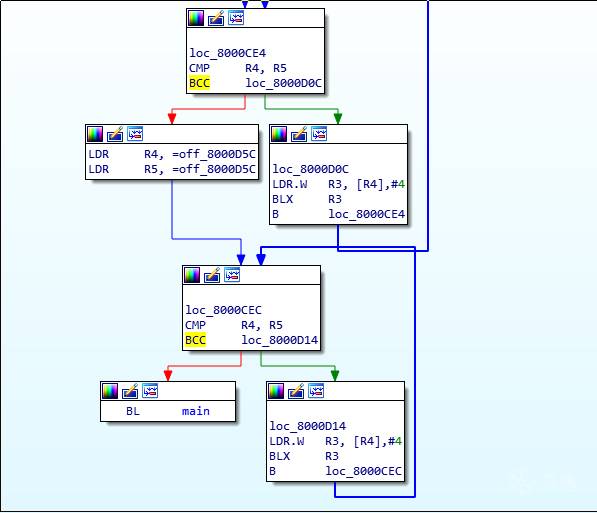Click the LDR.W R3 instruction in loc_8000D0C
The width and height of the screenshot is (597, 513).
338,184
